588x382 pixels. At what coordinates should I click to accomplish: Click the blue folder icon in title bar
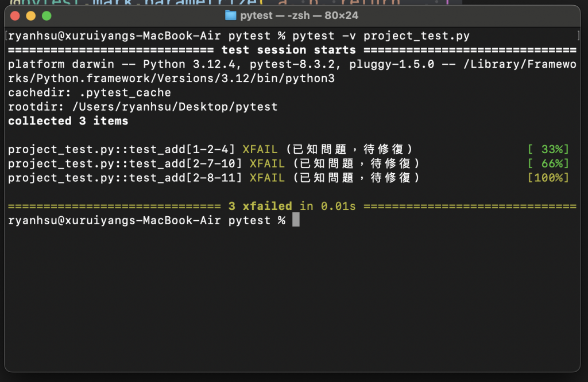230,15
